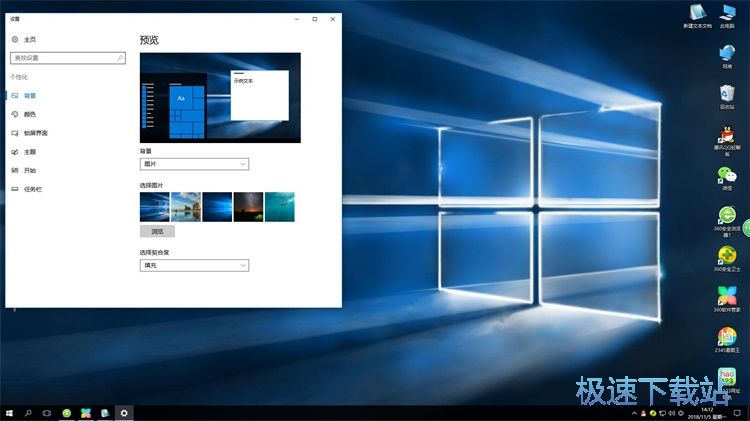Image resolution: width=750 pixels, height=421 pixels.
Task: Select the This PC (此电脑) desktop icon
Action: 727,16
